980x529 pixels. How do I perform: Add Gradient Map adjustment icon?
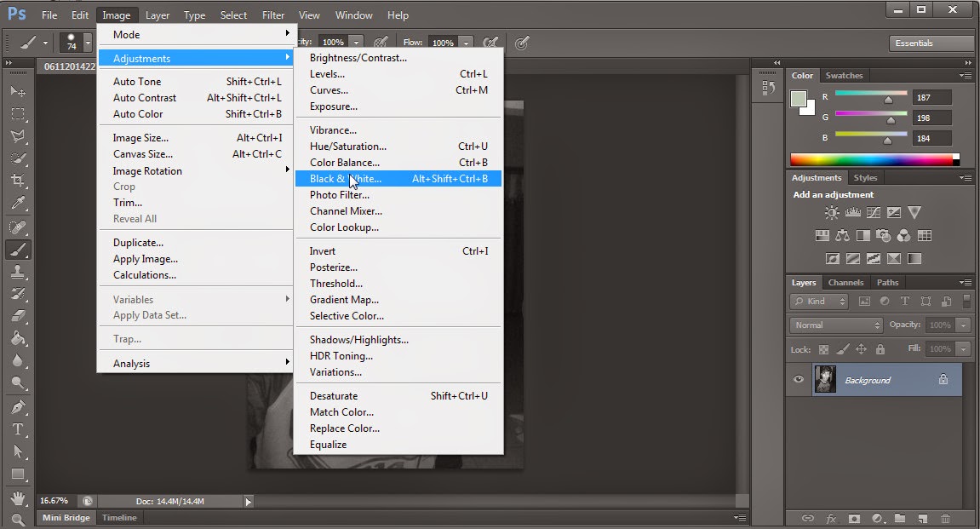[x=914, y=258]
